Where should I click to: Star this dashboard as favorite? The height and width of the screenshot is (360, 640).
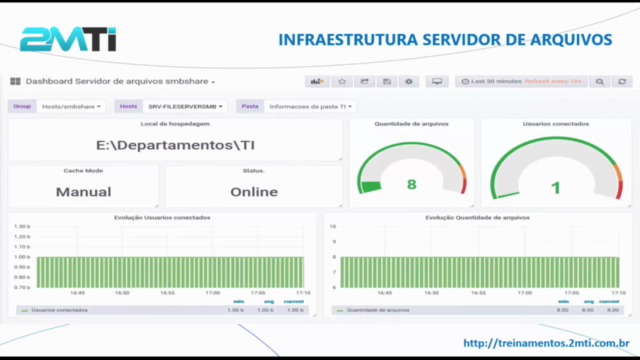(x=342, y=82)
